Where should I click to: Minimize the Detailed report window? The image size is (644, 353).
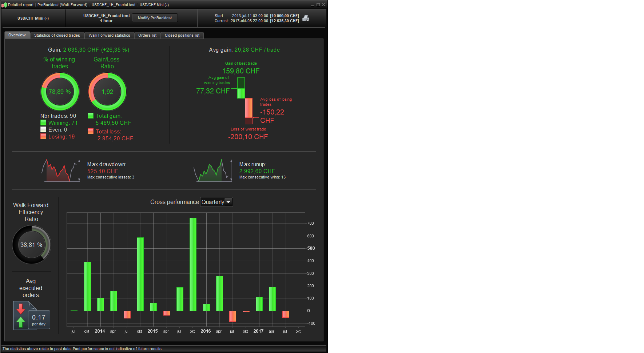pos(313,5)
